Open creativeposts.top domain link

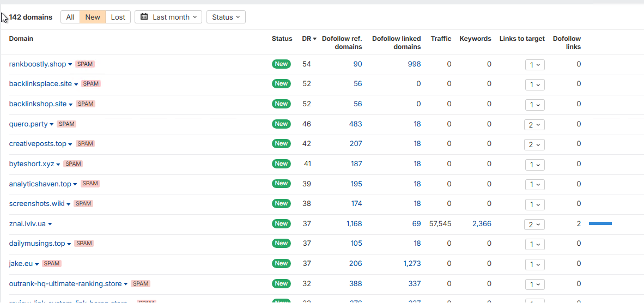[38, 144]
